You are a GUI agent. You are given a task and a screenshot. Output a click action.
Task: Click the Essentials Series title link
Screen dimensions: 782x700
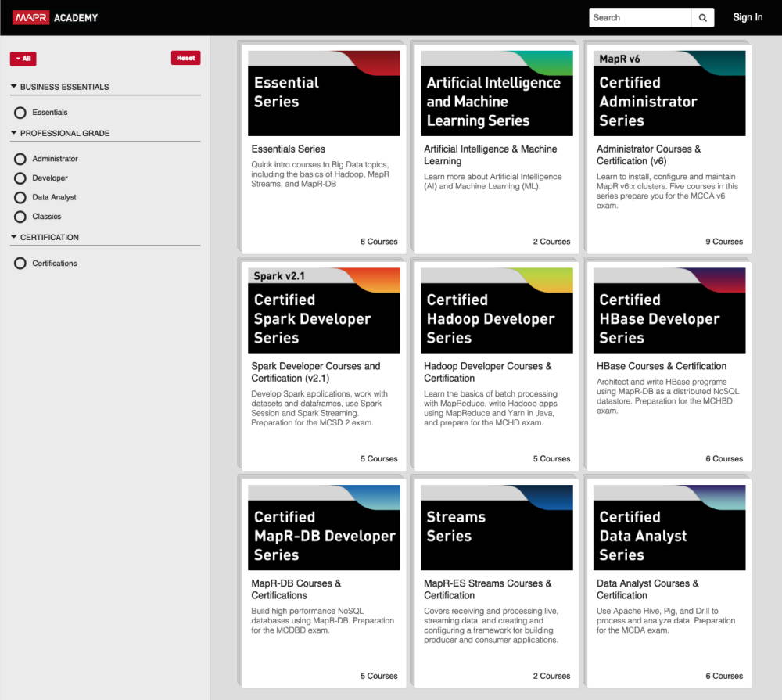point(289,149)
